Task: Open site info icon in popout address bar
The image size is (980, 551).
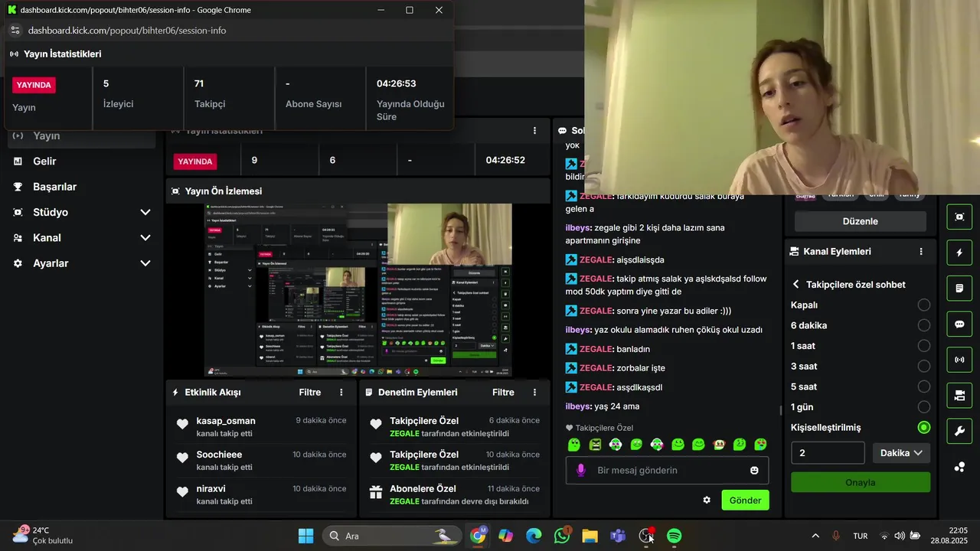Action: coord(15,31)
